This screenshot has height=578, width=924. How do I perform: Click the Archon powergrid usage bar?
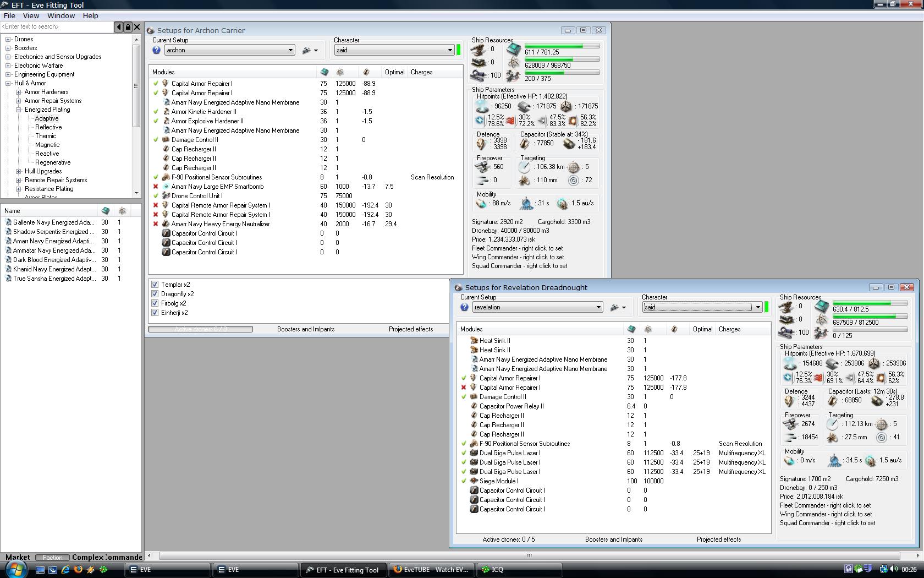(562, 59)
